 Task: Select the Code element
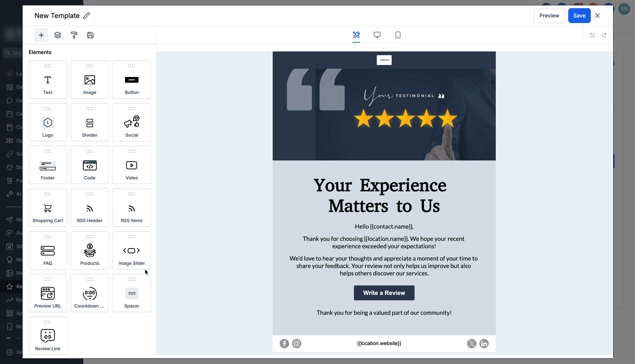(90, 165)
